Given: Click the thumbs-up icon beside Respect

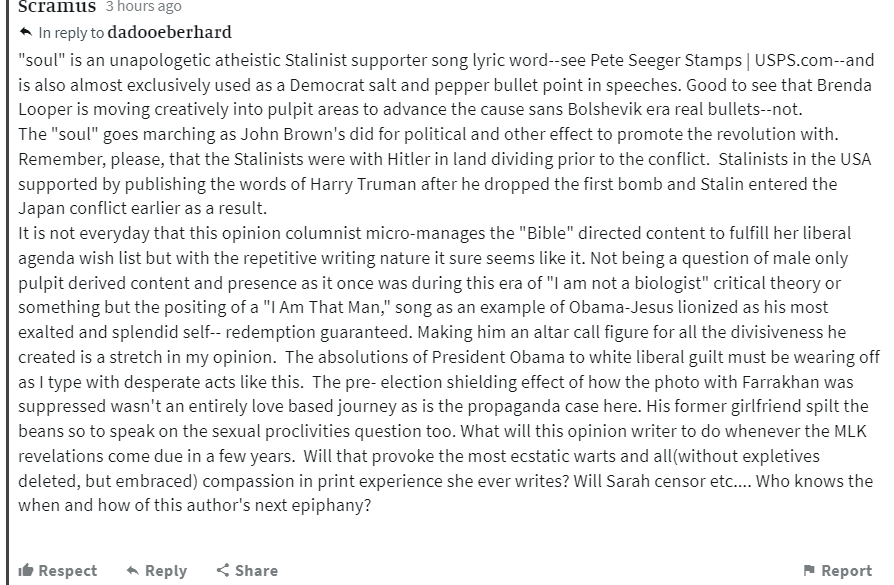Looking at the screenshot, I should point(26,570).
